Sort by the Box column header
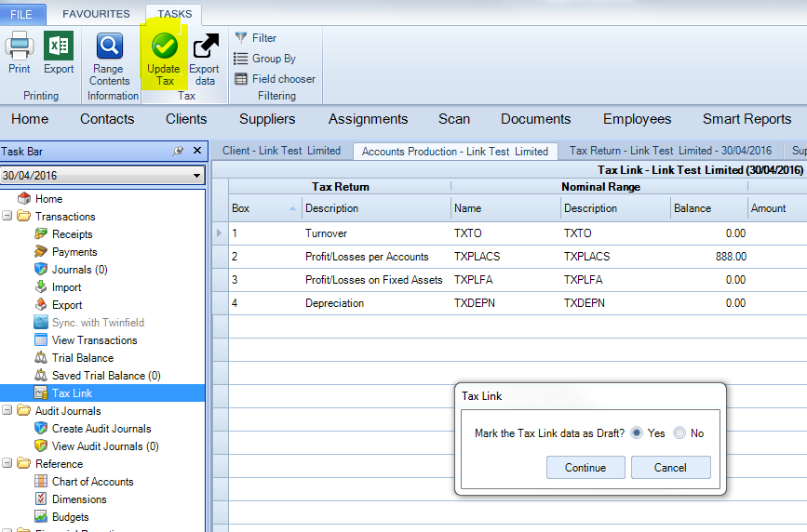807x532 pixels. pyautogui.click(x=261, y=208)
